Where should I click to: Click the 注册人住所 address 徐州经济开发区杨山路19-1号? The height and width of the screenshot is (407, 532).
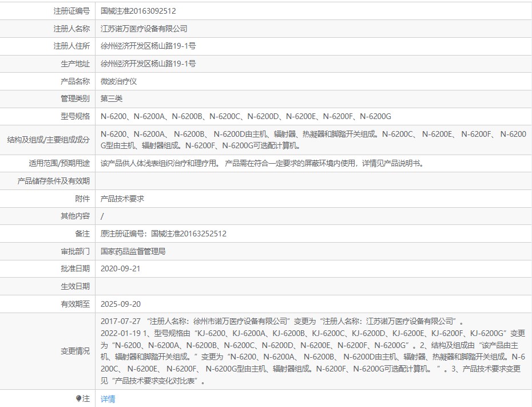[x=148, y=46]
